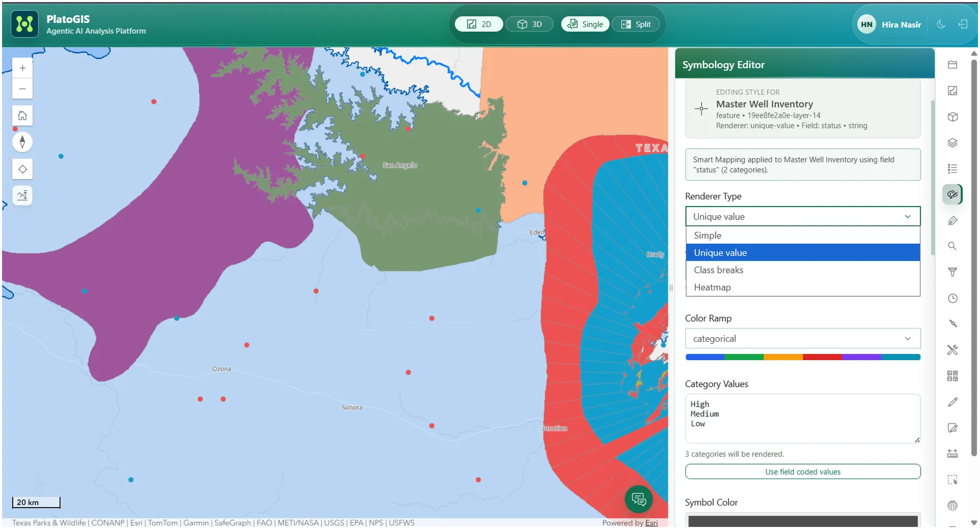Click the sidebar scroll down arrow
The width and height of the screenshot is (980, 529).
point(973,523)
